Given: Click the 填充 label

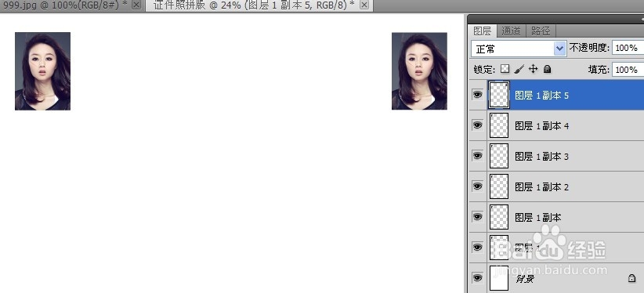Looking at the screenshot, I should coord(599,70).
